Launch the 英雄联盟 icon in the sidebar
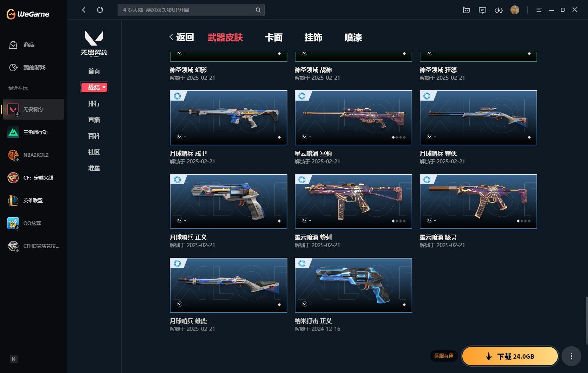588x373 pixels. pos(13,200)
